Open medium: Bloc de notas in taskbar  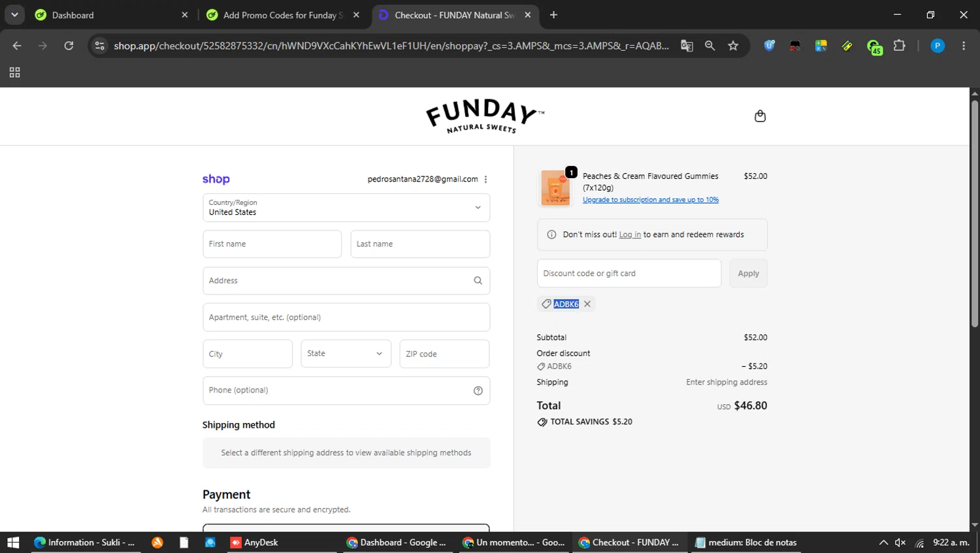746,543
